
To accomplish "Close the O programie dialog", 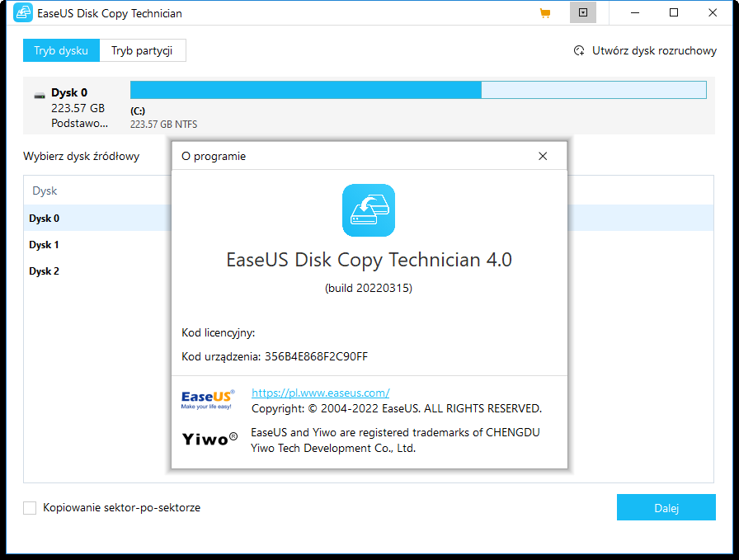I will click(x=543, y=156).
